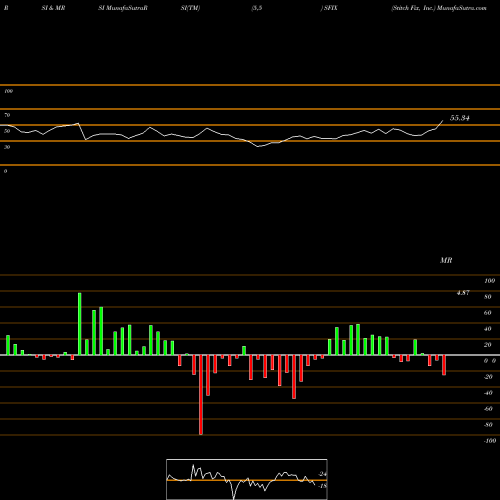The width and height of the screenshot is (500, 500).
Task: Click the RSI value 55.34
Action: click(x=460, y=118)
